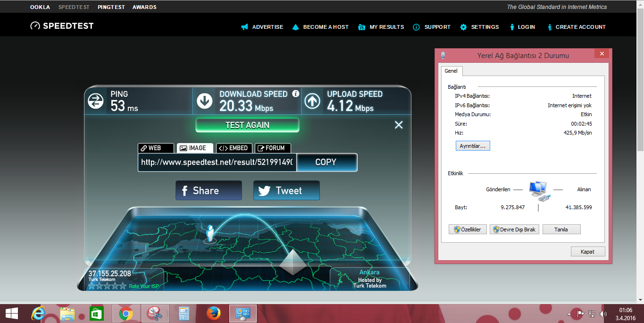Click the Become a Host icon

click(295, 27)
